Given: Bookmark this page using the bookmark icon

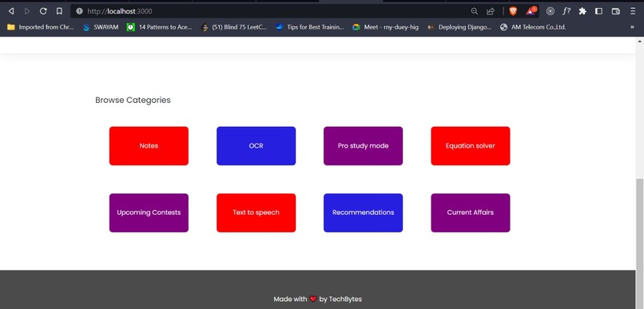Looking at the screenshot, I should tap(59, 11).
